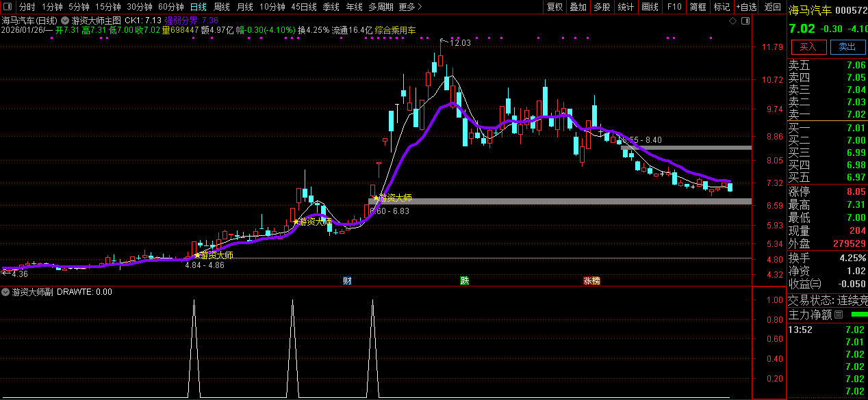The width and height of the screenshot is (868, 400).
Task: Expand the 游资大师副 sub-indicator dropdown
Action: [6, 292]
